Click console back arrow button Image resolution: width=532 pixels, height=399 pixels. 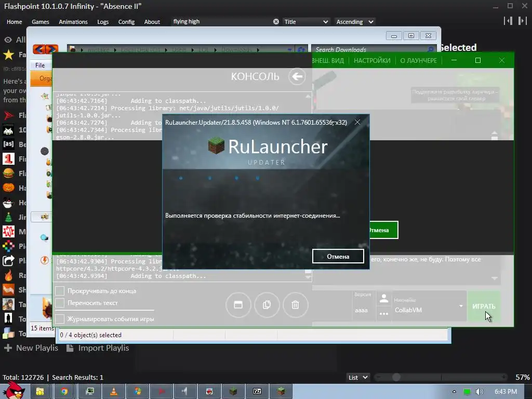[x=297, y=77]
